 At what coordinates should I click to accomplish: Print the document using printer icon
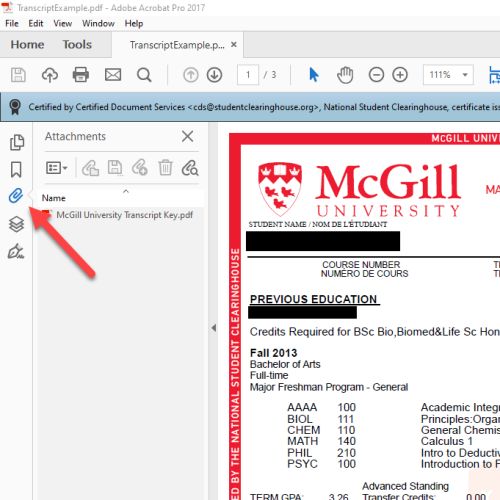tap(81, 75)
